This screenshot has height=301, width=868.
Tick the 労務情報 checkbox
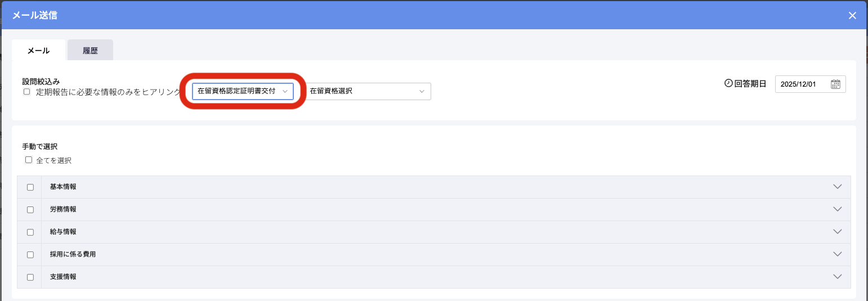coord(30,210)
